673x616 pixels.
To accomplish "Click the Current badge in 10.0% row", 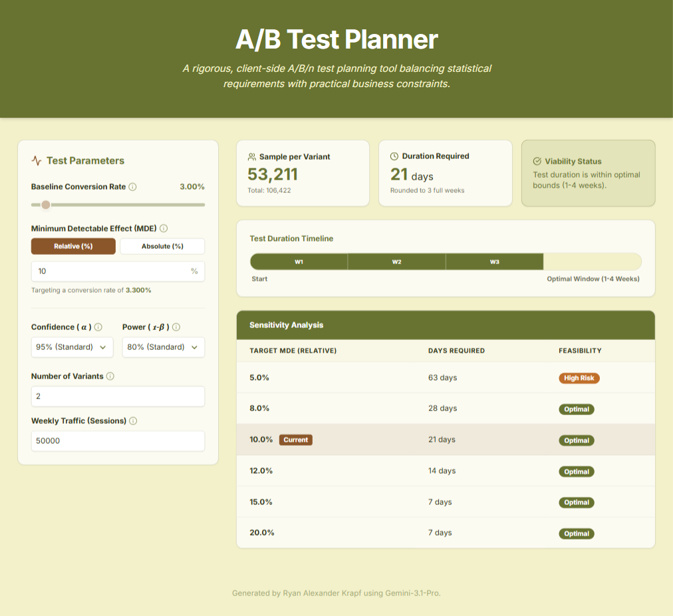I will coord(296,440).
